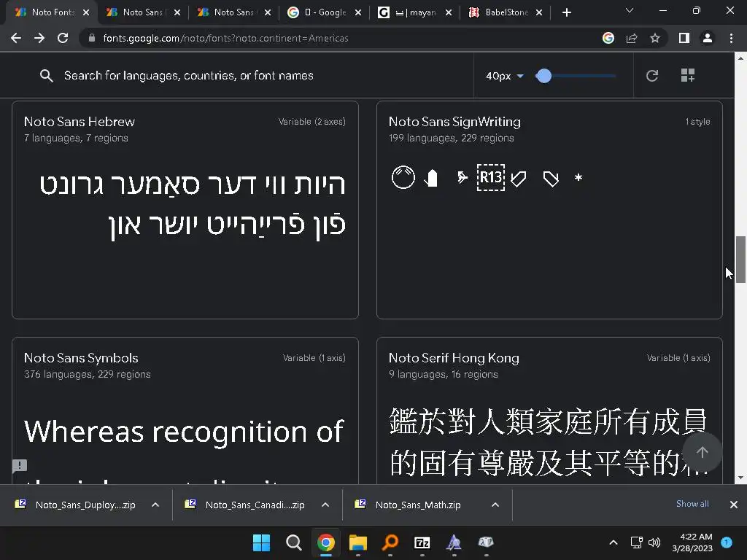Screen dimensions: 747x560
Task: Click '376 languages, 229 regions' text
Action: (88, 374)
